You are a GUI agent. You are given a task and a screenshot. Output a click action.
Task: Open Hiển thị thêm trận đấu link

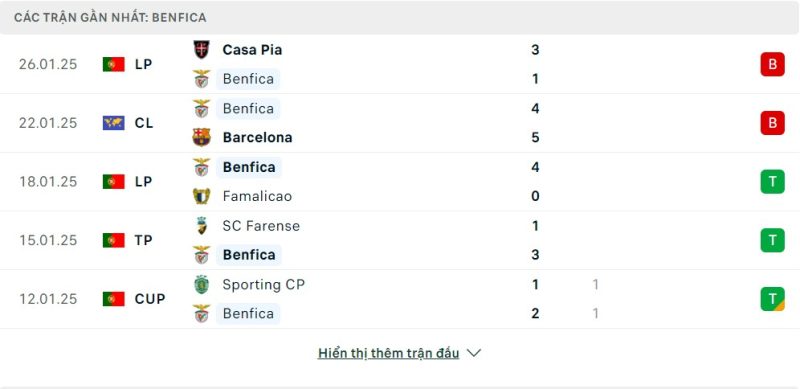(x=388, y=353)
